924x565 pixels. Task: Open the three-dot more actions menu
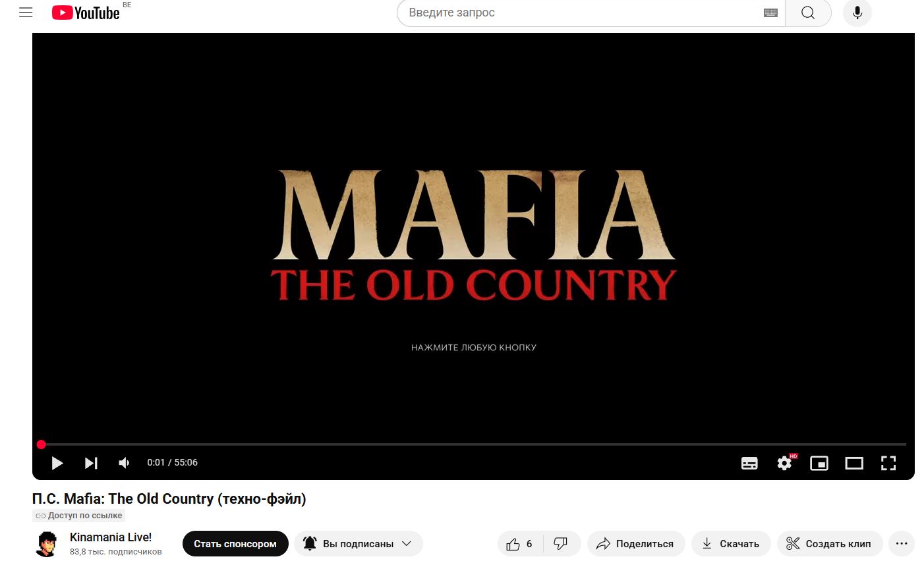902,544
